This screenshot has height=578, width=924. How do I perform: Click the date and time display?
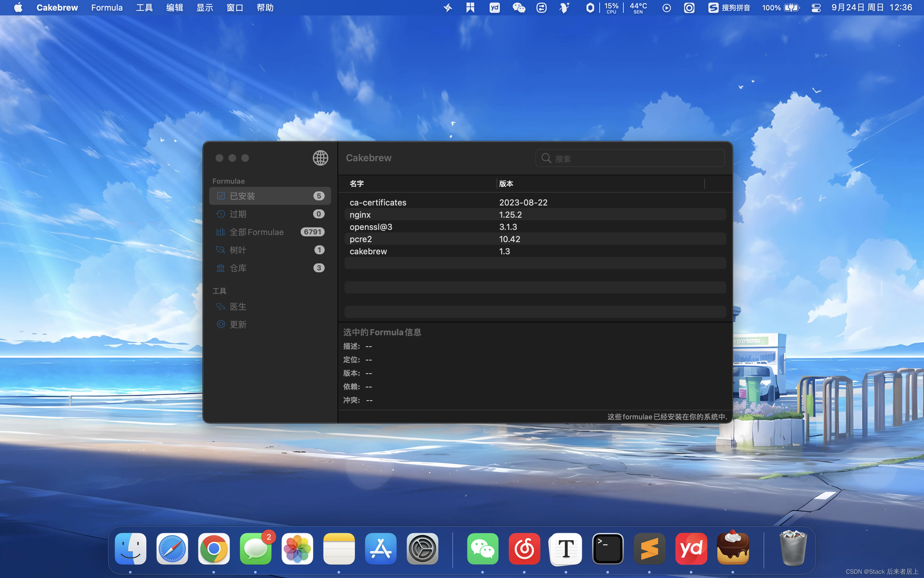pos(872,8)
